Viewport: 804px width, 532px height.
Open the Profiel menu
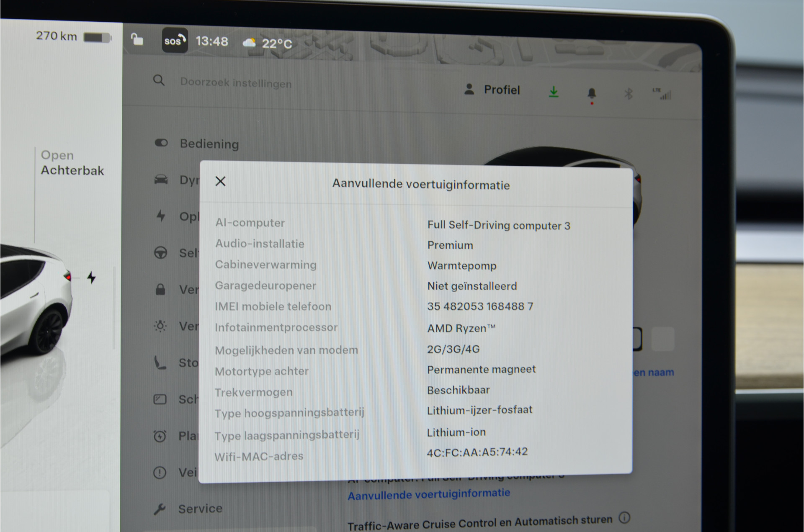click(492, 90)
